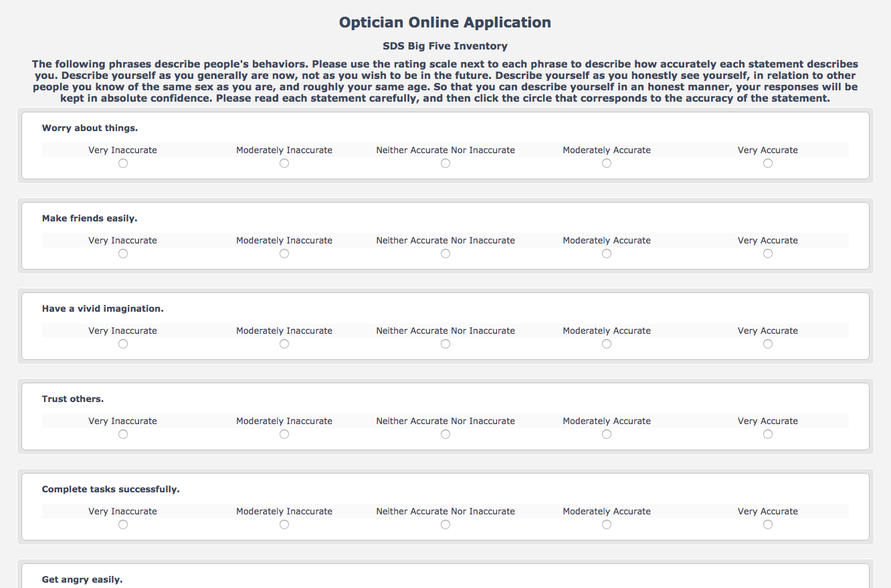891x588 pixels.
Task: Choose Moderately Accurate for Complete tasks successfully
Action: coord(607,524)
